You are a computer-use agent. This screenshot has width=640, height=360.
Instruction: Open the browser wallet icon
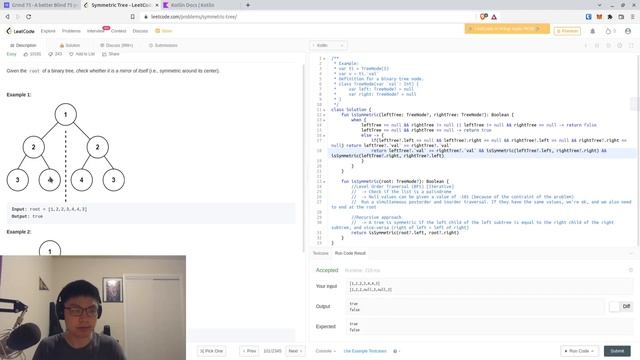pos(621,17)
